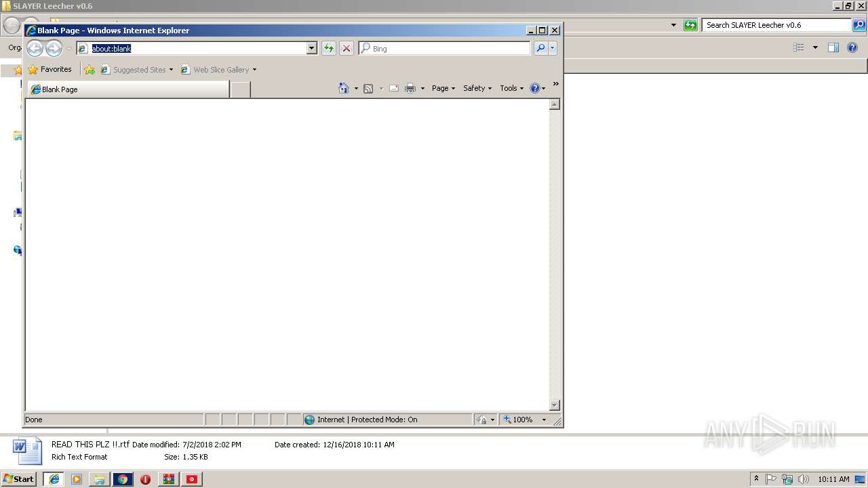Click the Explorer Help icon
The height and width of the screenshot is (488, 868).
click(852, 47)
